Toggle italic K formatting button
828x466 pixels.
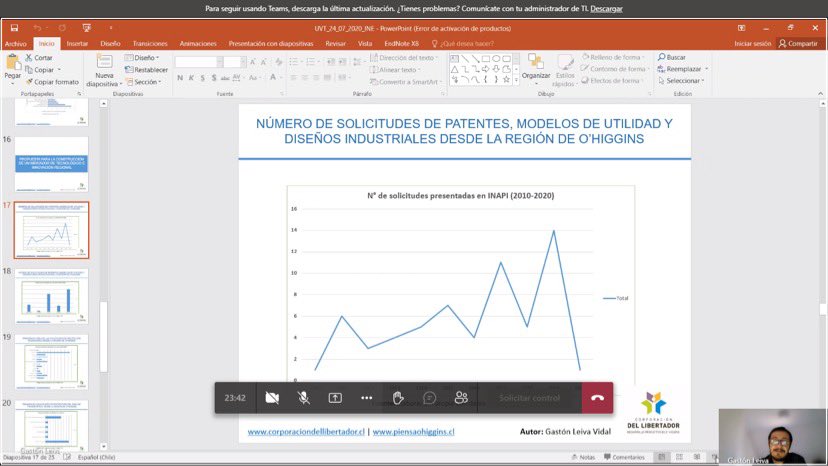(191, 78)
